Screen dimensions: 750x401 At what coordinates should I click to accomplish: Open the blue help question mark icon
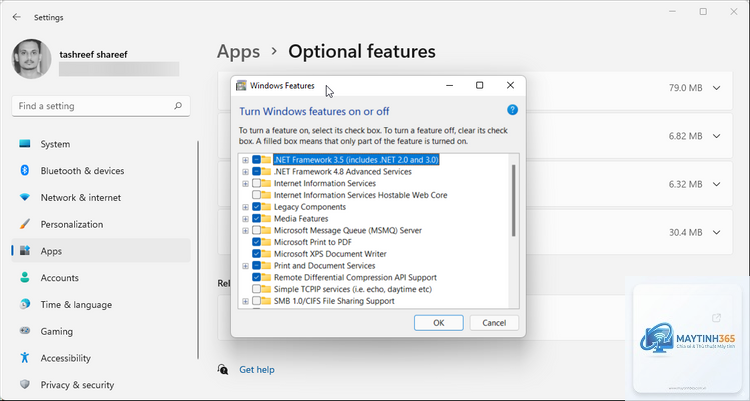(x=512, y=110)
